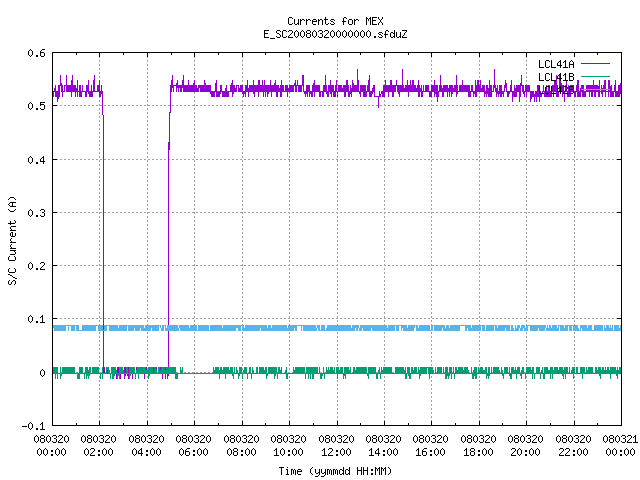Click the y-axis tick value -0.1

[x=33, y=426]
